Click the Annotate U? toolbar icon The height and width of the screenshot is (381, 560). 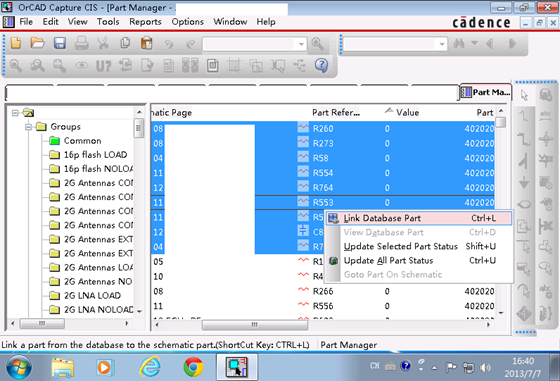(103, 66)
